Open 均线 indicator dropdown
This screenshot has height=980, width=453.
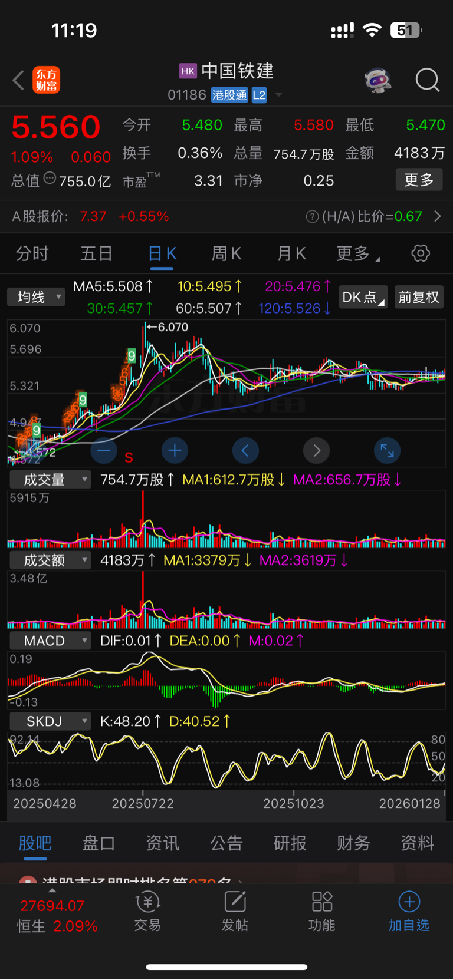pyautogui.click(x=36, y=297)
